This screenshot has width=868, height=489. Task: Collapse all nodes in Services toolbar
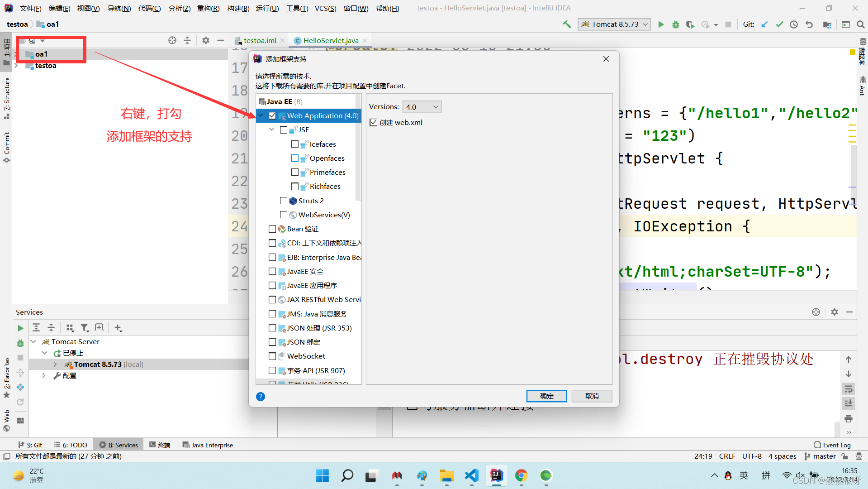pos(51,327)
